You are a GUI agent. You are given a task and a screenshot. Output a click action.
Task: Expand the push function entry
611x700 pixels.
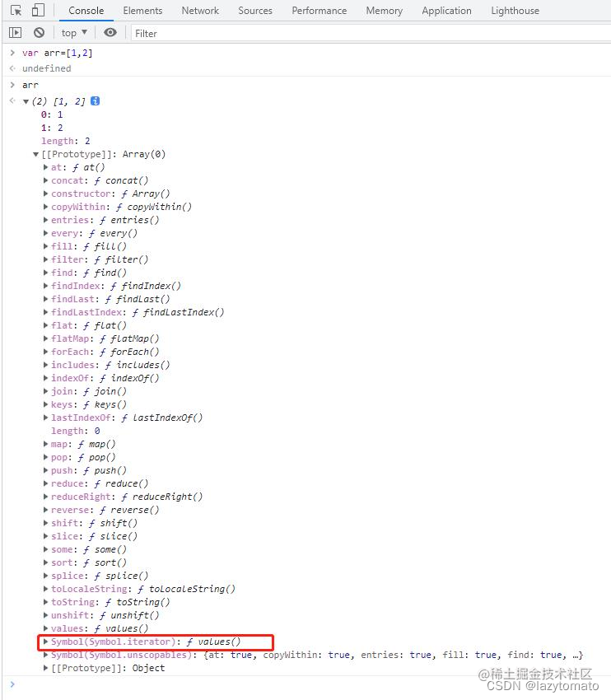[45, 470]
